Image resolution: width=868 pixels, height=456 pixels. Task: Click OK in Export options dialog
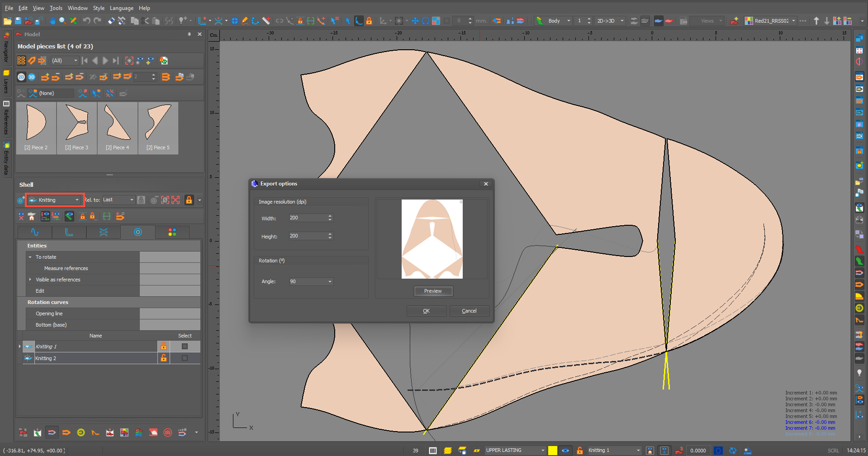426,311
